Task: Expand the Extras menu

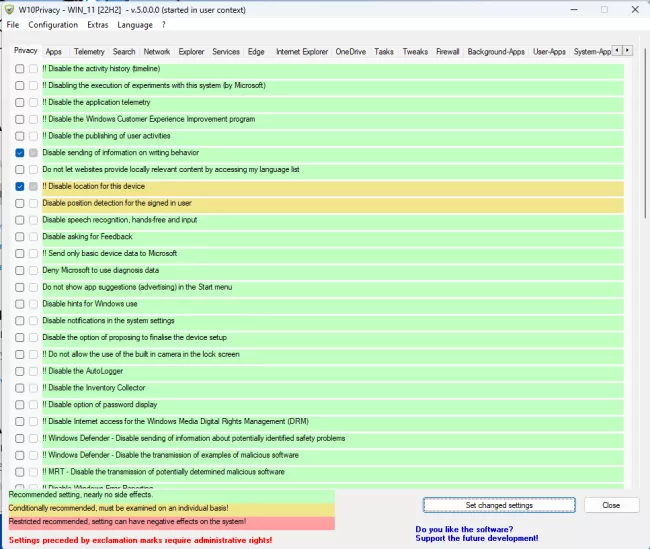Action: click(x=98, y=25)
